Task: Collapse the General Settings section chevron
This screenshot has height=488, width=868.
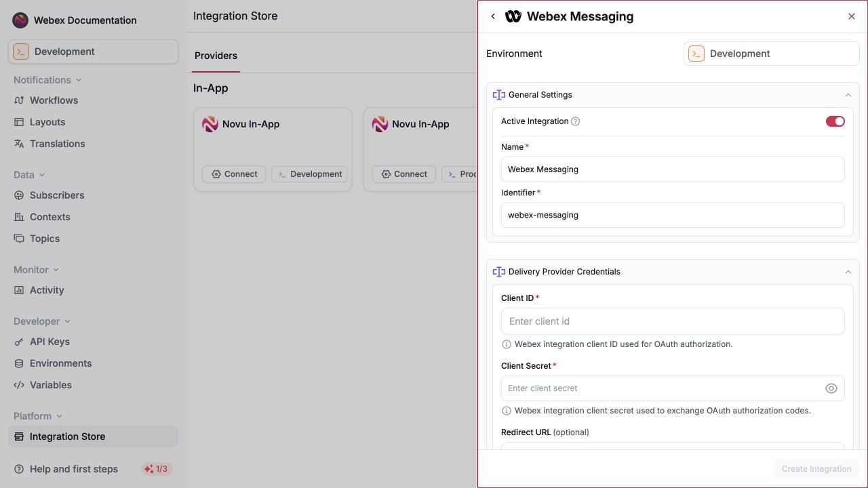Action: point(848,95)
